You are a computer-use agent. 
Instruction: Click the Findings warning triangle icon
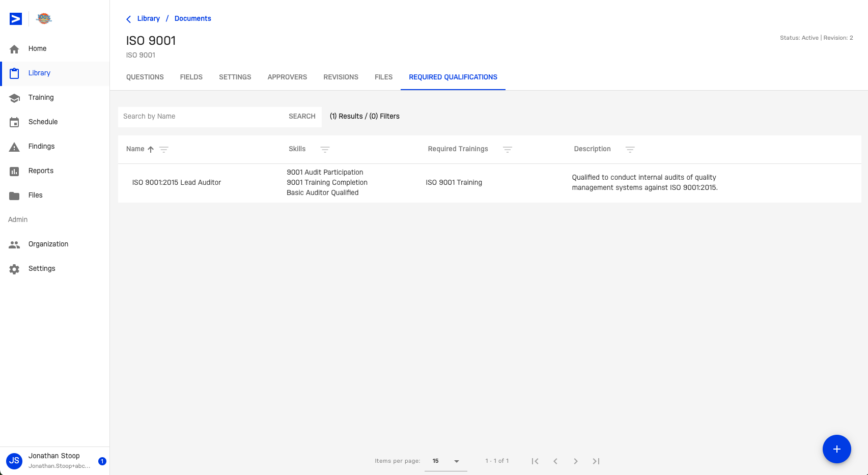click(x=14, y=147)
